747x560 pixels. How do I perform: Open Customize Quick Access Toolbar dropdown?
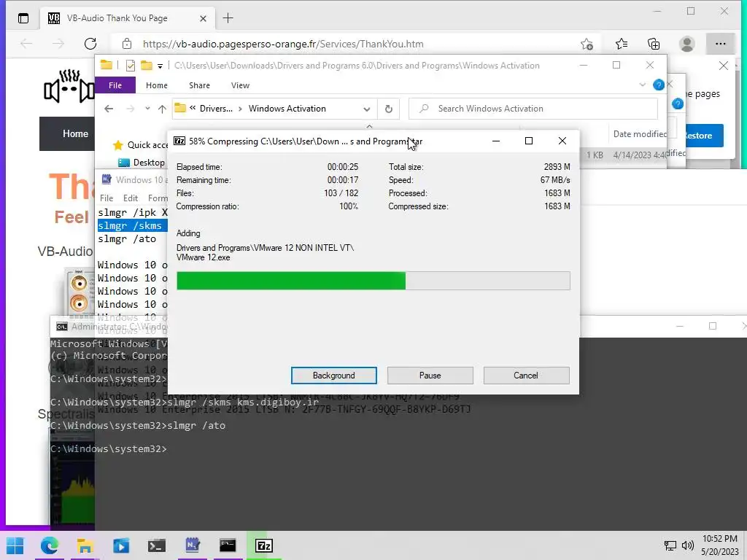click(x=160, y=66)
